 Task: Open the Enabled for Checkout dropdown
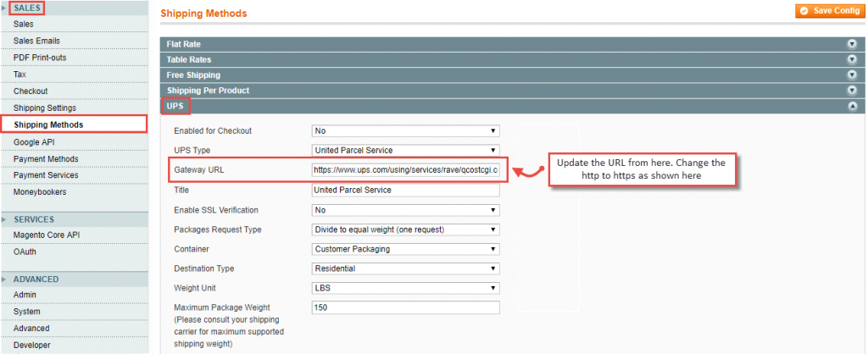point(406,131)
